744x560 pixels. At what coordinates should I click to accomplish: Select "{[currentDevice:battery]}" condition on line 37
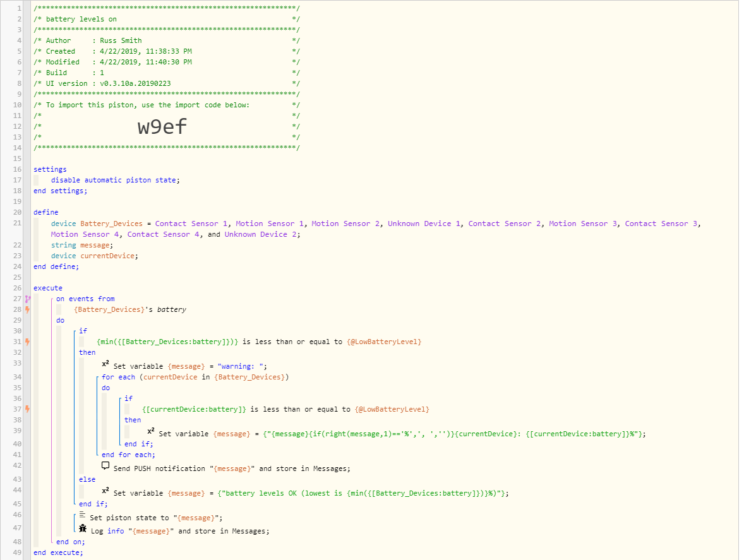194,409
